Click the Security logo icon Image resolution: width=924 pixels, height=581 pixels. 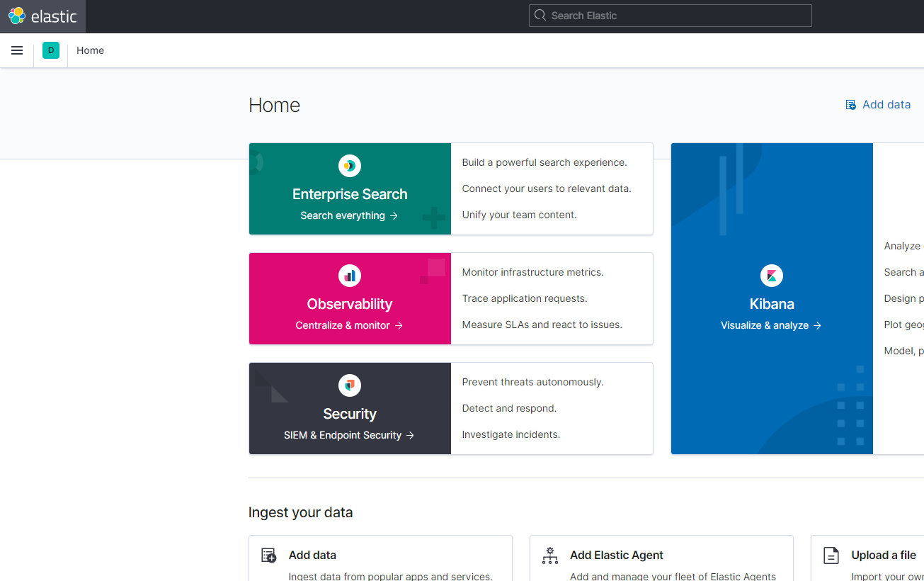tap(350, 385)
